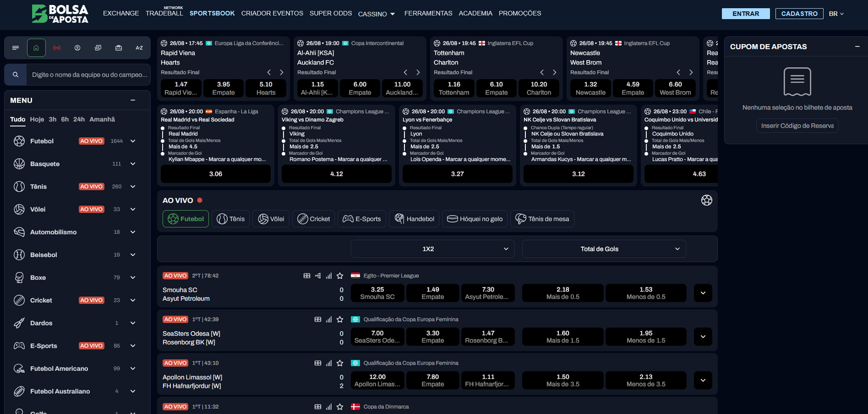Favorite the Apollon Limassol match with star
Viewport: 868px width, 414px height.
coord(339,363)
